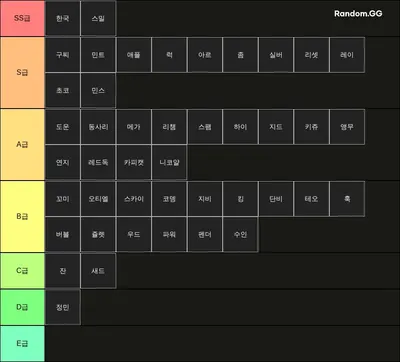Click the green D급 tier label
Image resolution: width=400 pixels, height=362 pixels.
(22, 307)
